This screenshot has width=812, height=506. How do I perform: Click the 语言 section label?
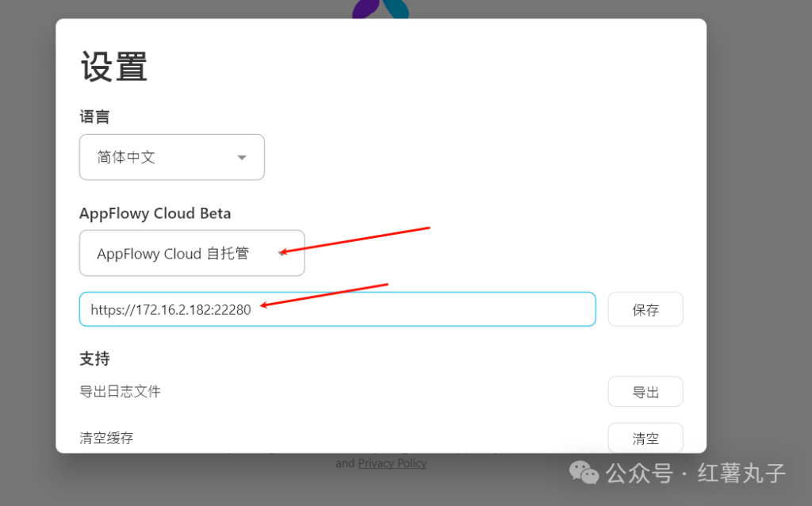click(x=94, y=116)
